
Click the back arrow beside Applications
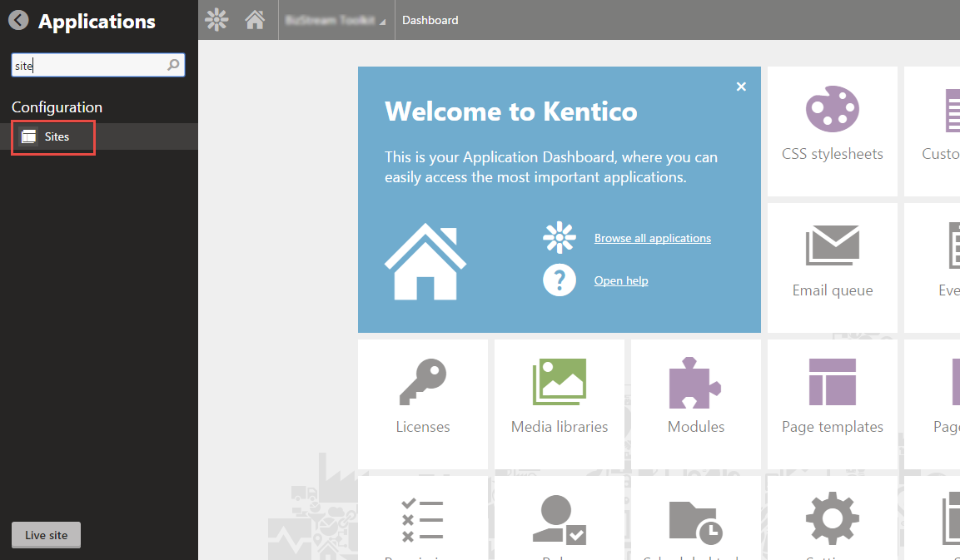pyautogui.click(x=18, y=20)
